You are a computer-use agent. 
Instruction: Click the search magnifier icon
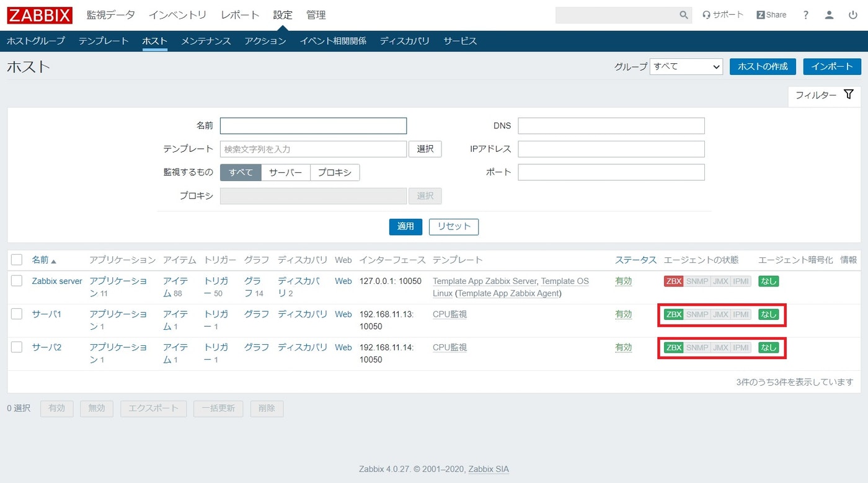coord(684,14)
